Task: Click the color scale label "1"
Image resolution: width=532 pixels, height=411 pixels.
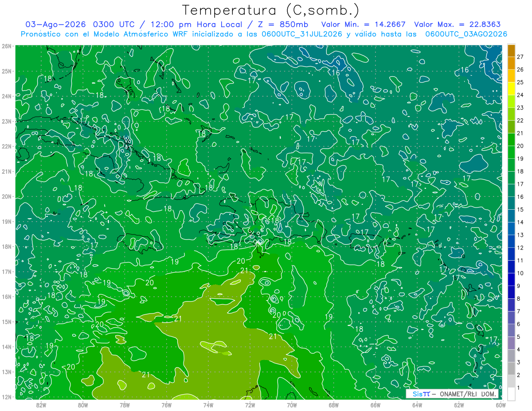Action: pyautogui.click(x=519, y=388)
